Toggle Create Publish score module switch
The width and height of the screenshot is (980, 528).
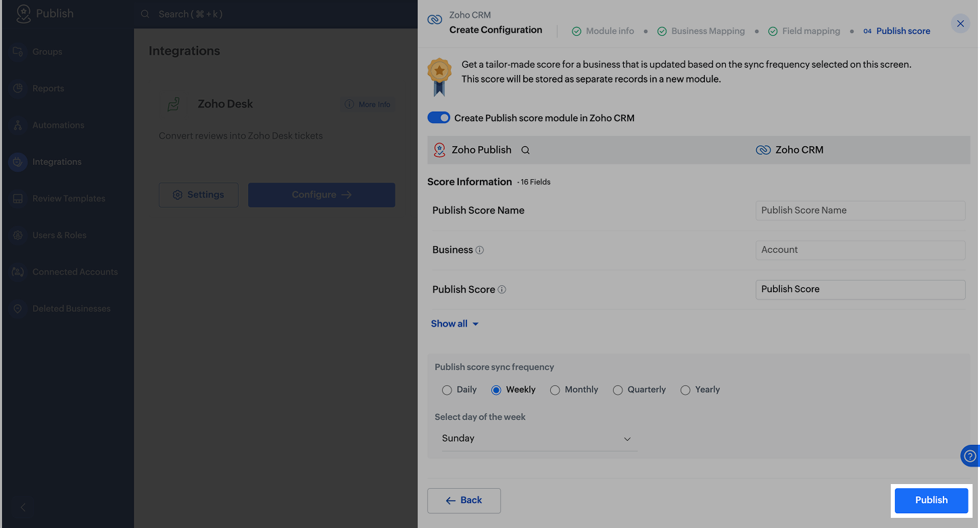(x=439, y=118)
